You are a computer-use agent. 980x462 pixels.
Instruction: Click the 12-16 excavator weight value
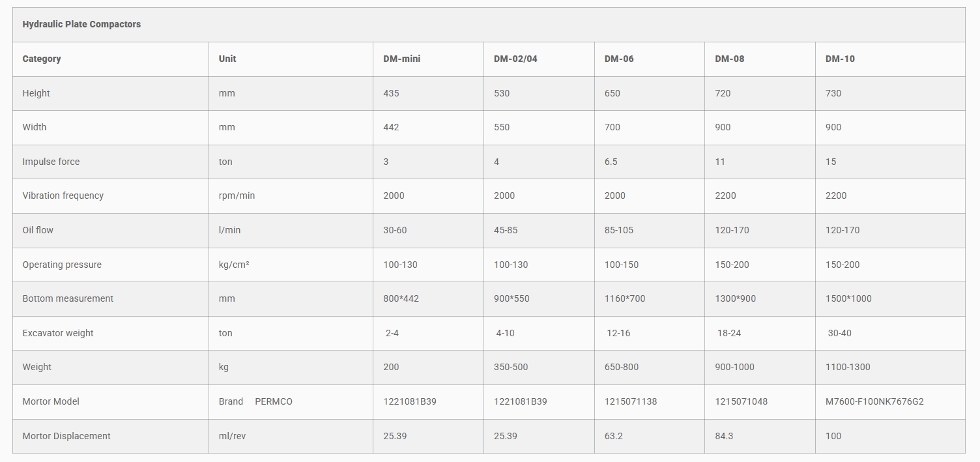618,333
